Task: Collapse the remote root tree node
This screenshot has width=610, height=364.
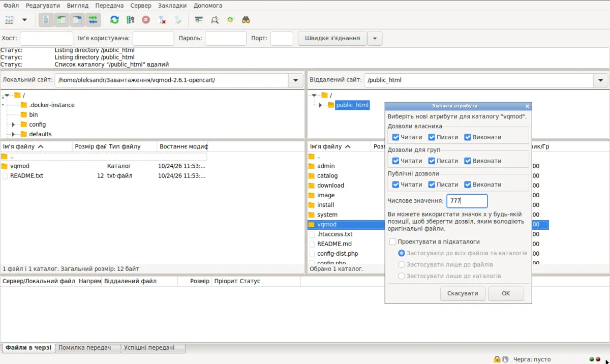Action: [314, 96]
